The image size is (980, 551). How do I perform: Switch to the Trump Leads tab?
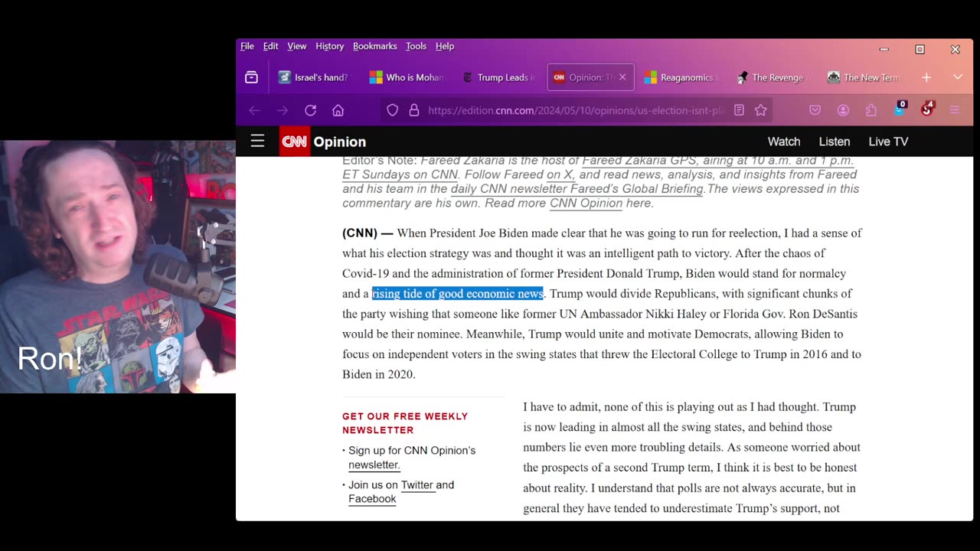click(498, 77)
